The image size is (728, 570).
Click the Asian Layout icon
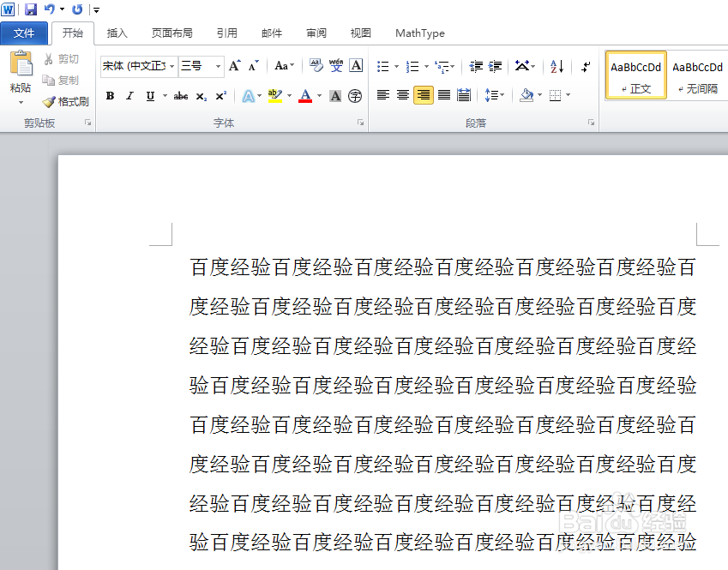coord(522,66)
